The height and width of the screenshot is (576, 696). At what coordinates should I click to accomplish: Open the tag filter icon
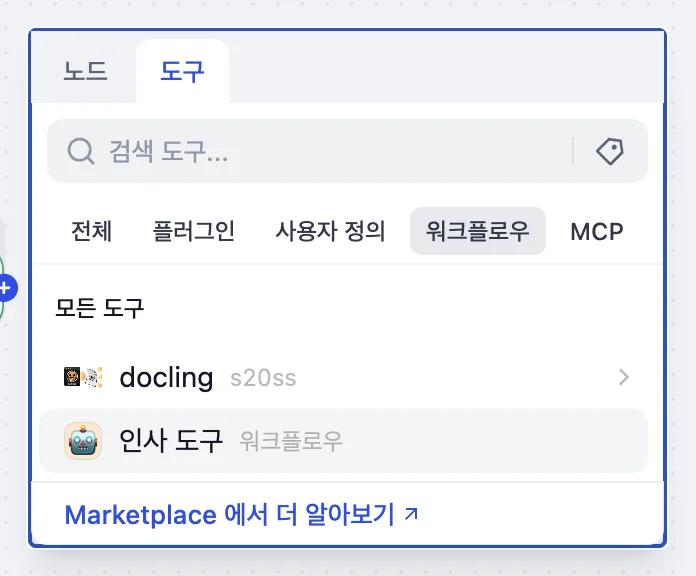(x=609, y=151)
